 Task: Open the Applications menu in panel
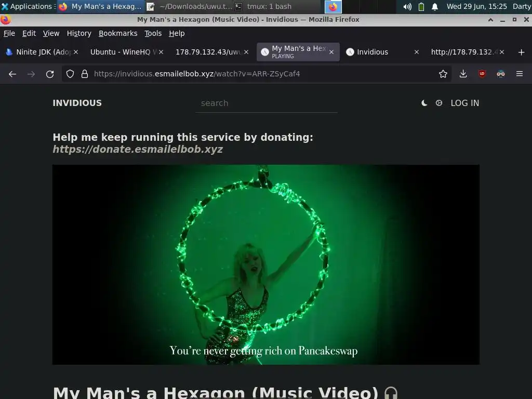[x=27, y=6]
